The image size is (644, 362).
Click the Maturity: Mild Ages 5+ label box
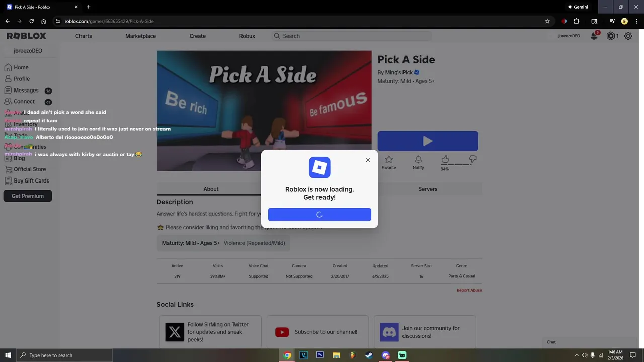click(223, 243)
